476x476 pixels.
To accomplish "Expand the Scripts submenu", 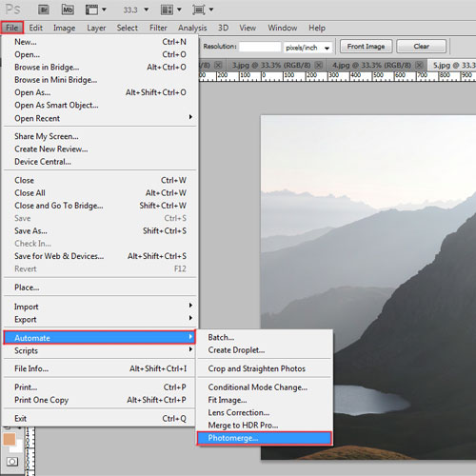I will (x=190, y=349).
